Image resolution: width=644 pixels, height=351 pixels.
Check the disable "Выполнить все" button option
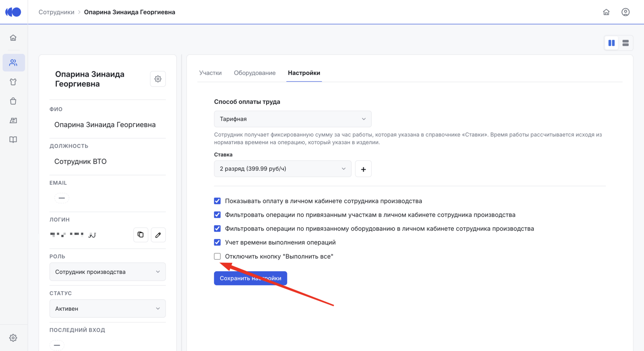tap(217, 256)
